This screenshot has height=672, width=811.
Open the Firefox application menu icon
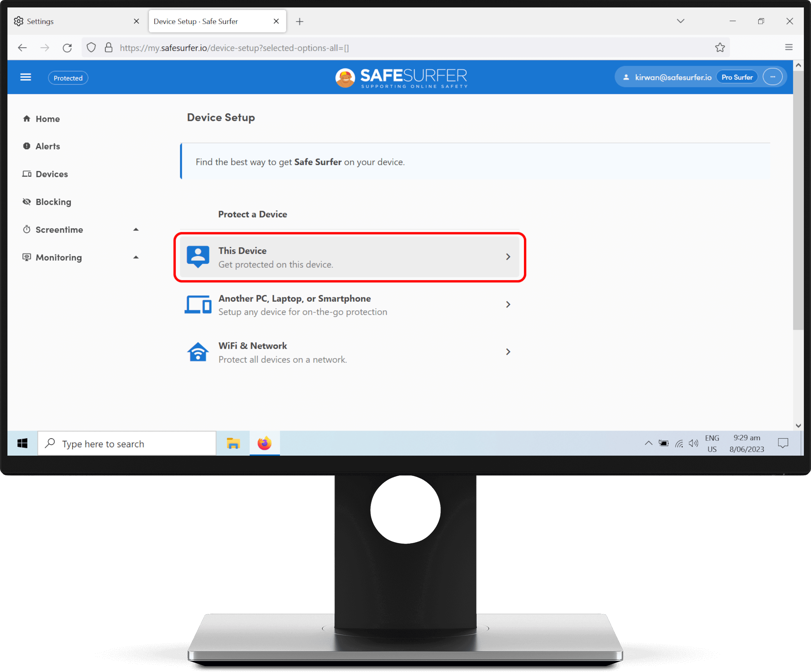pos(789,47)
